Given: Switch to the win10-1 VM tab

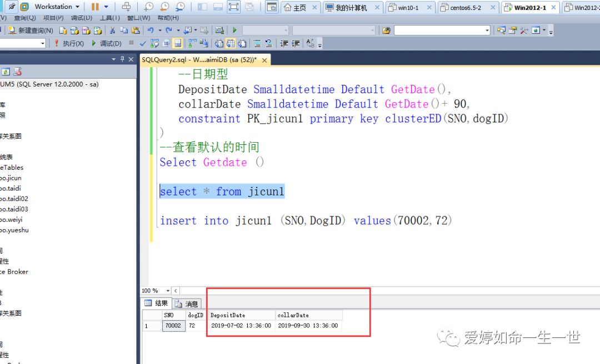Looking at the screenshot, I should click(408, 7).
